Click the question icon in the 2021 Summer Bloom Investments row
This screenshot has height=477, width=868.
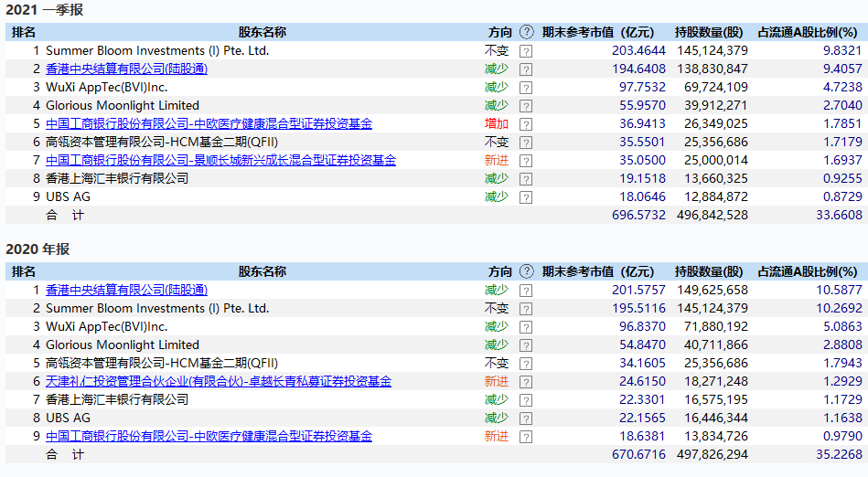tap(526, 51)
